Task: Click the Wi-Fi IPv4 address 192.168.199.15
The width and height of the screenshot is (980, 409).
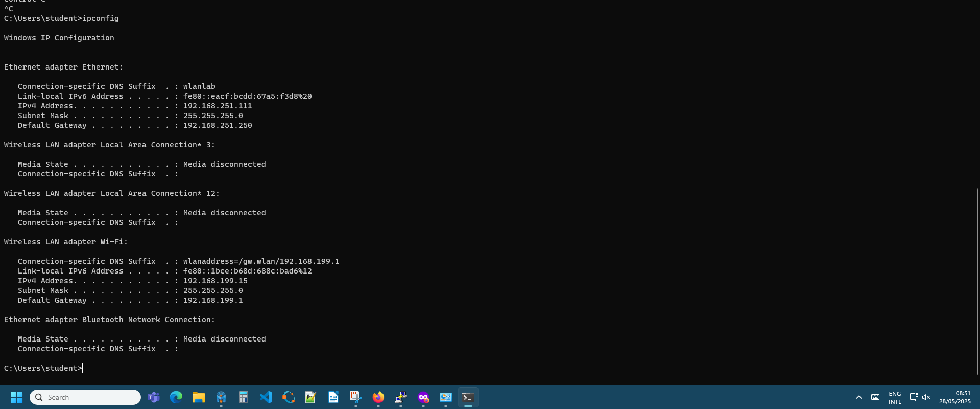Action: pyautogui.click(x=216, y=281)
